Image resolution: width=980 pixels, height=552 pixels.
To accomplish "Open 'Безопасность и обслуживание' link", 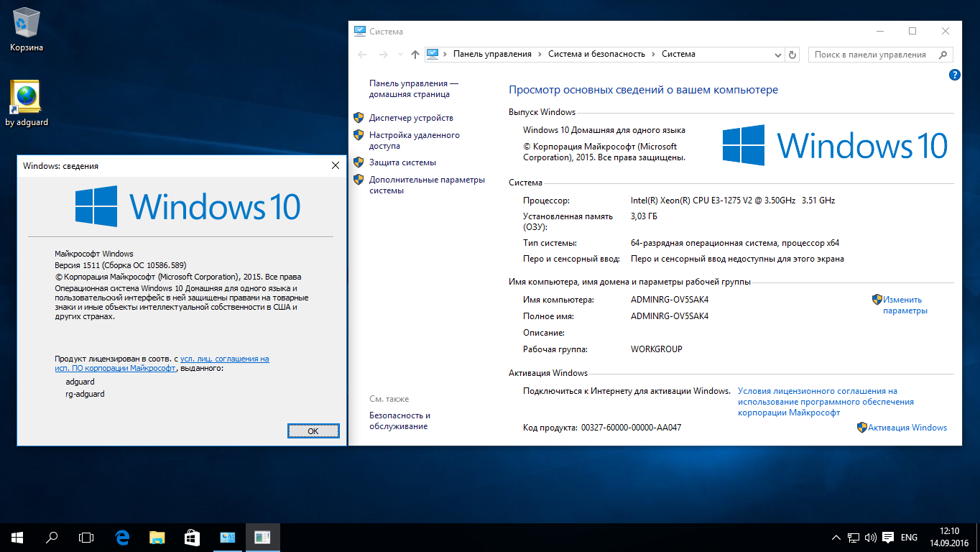I will (x=399, y=420).
